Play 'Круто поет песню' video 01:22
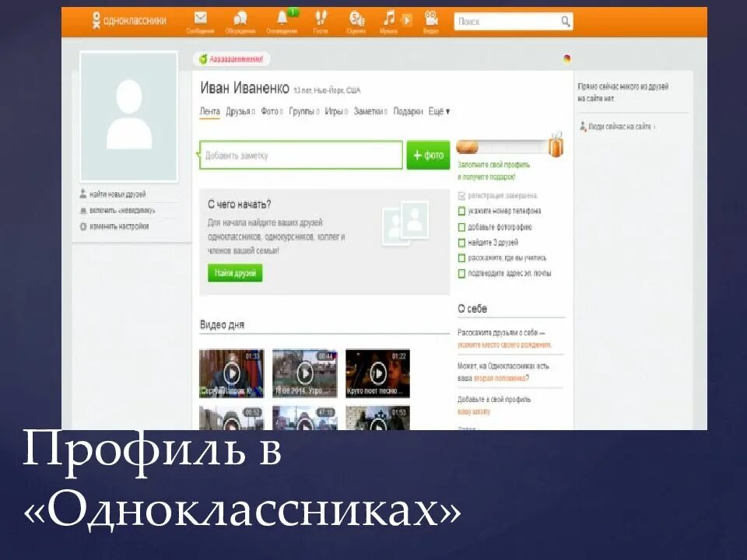This screenshot has width=747, height=560. coord(378,373)
